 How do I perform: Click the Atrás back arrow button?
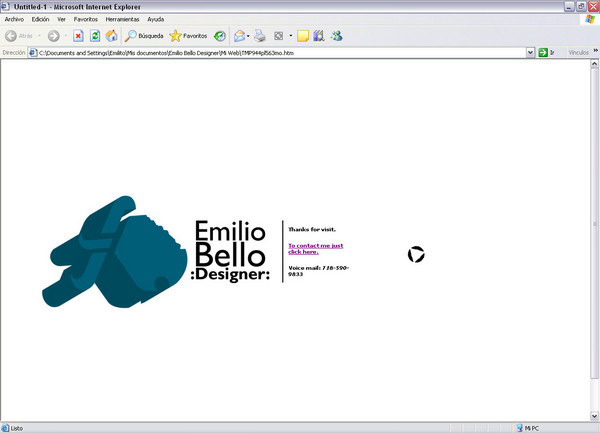19,36
